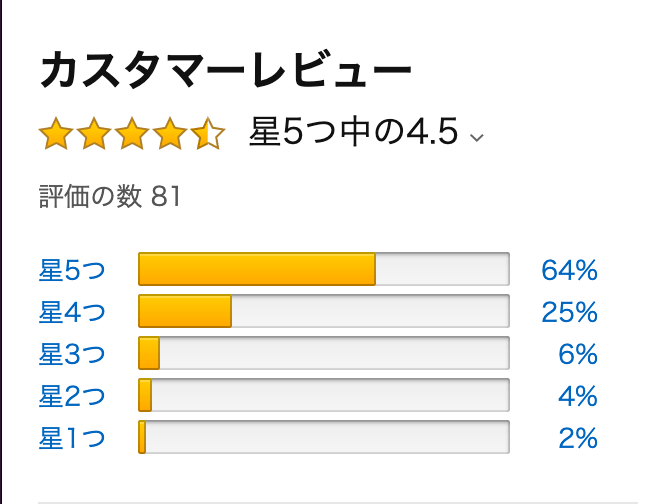Image resolution: width=670 pixels, height=504 pixels.
Task: Open the 64% five-star percentage link
Action: click(569, 270)
